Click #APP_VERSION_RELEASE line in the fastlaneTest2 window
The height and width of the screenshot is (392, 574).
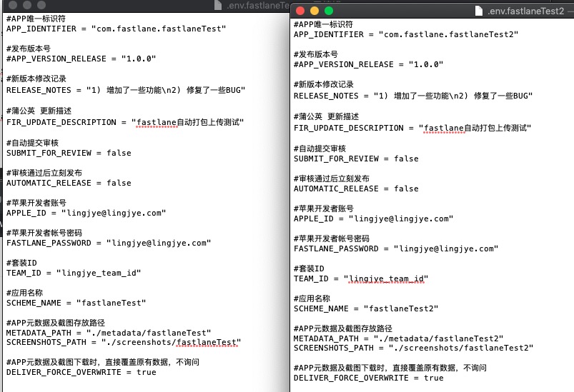(x=368, y=65)
